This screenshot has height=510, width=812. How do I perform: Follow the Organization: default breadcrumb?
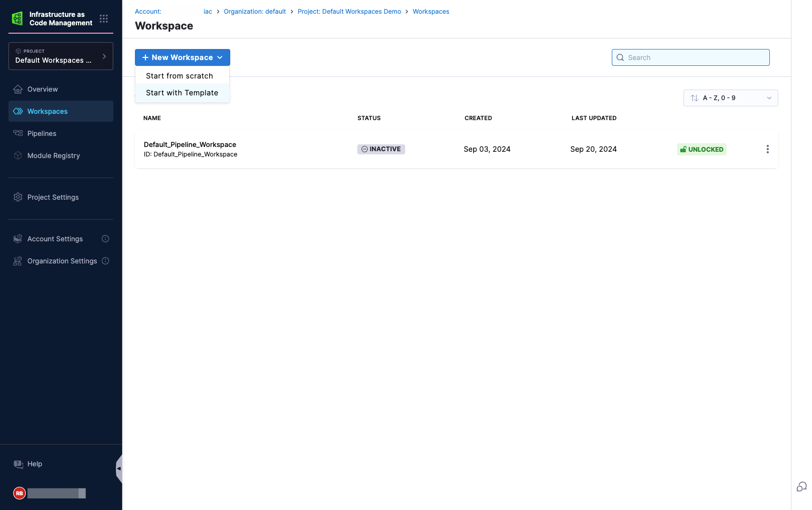pos(255,12)
